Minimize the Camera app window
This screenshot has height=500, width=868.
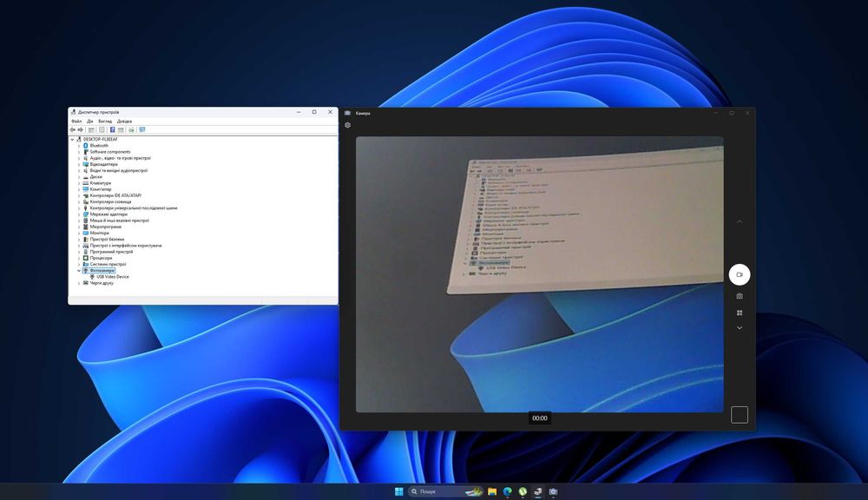click(x=716, y=113)
